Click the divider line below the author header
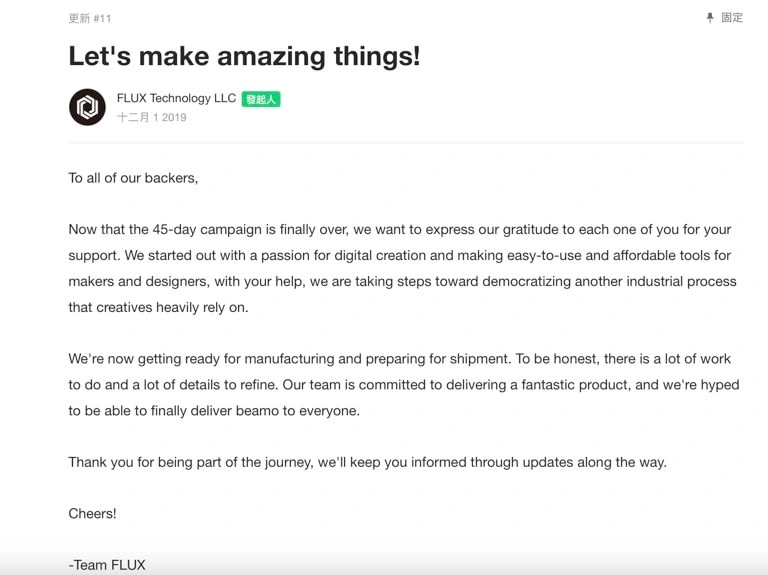Screen dimensions: 768x575 [x=406, y=143]
